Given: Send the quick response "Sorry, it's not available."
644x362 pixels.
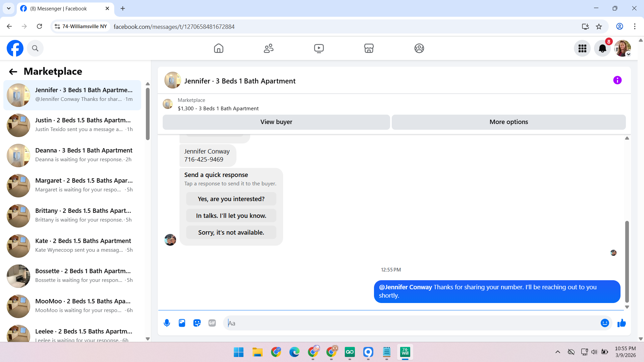Looking at the screenshot, I should point(231,232).
